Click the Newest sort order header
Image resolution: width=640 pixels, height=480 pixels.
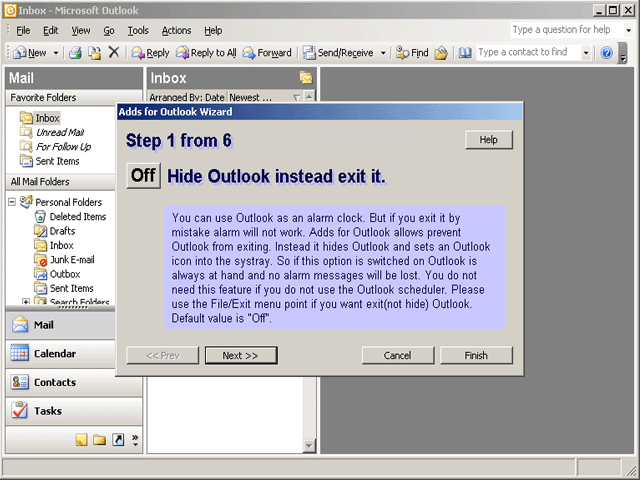(x=264, y=97)
